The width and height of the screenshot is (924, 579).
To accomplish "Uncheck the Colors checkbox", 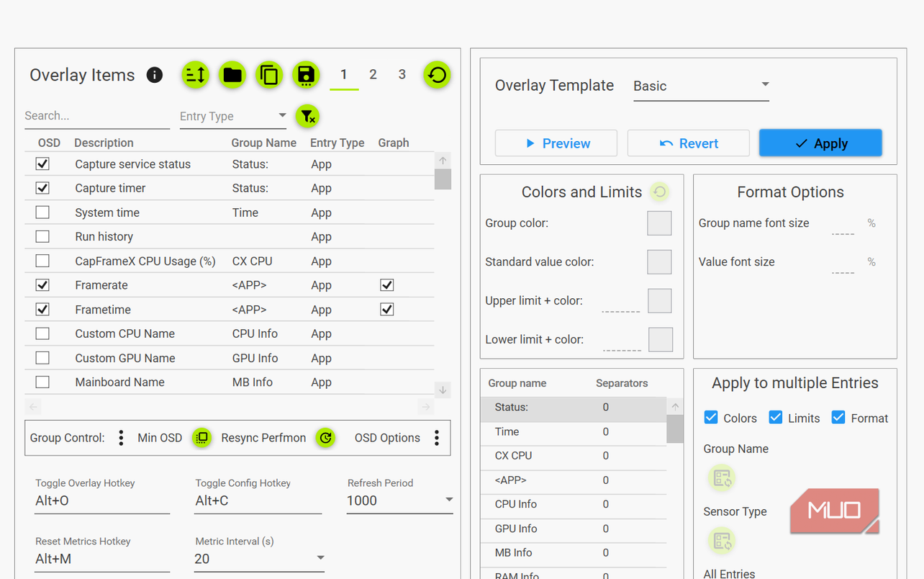I will click(711, 418).
